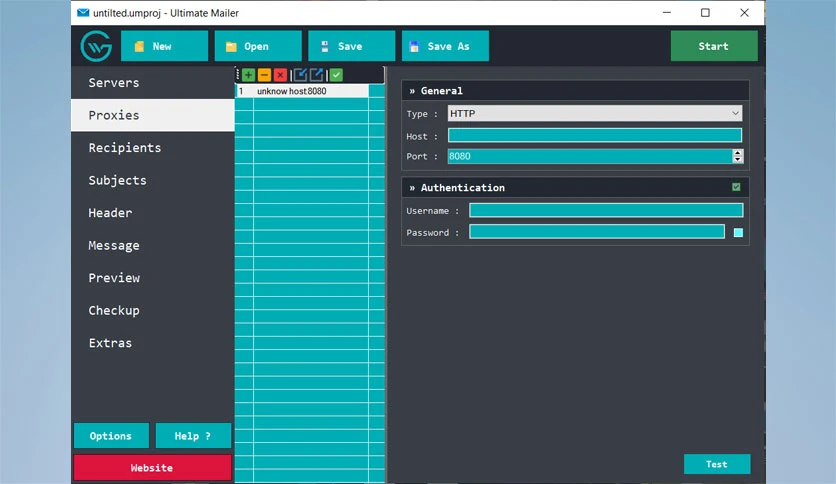Minimize the Ultimate Mailer window
This screenshot has width=836, height=484.
pos(666,13)
